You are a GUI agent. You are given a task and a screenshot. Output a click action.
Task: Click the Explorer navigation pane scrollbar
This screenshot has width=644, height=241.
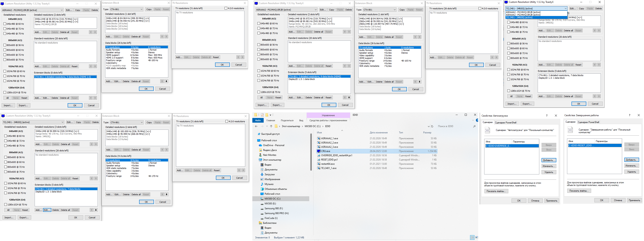[311, 152]
